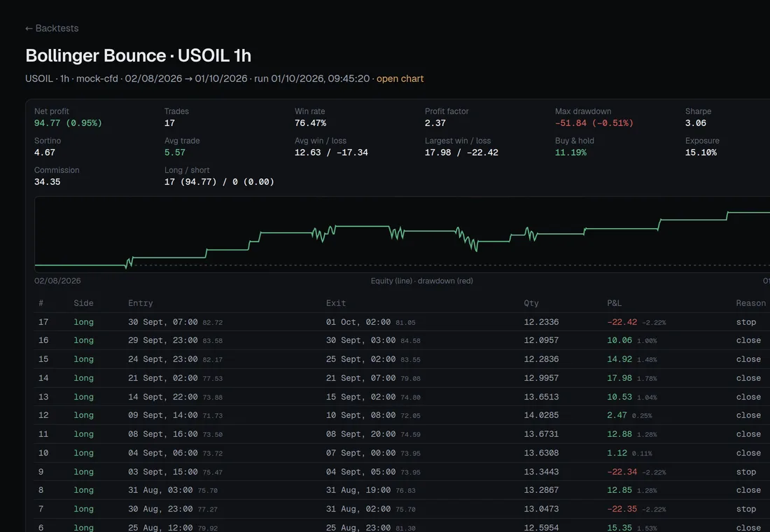Click the Entry column header
The width and height of the screenshot is (770, 532).
(x=141, y=303)
